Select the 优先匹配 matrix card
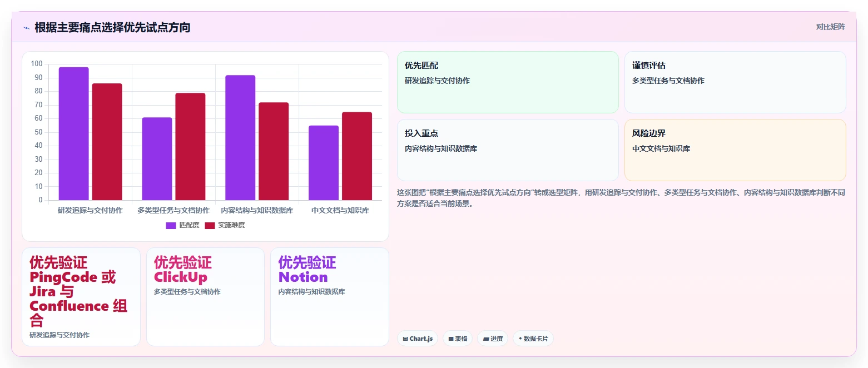The image size is (868, 368). coord(508,82)
